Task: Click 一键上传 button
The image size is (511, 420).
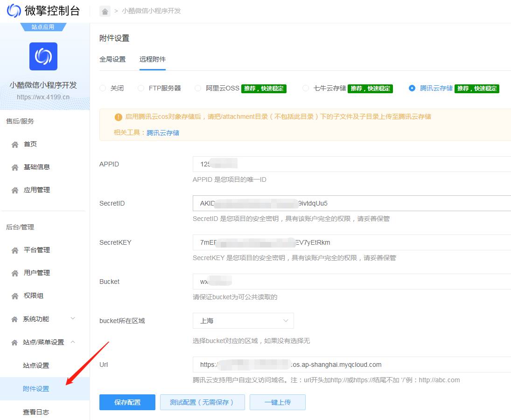Action: coord(278,402)
